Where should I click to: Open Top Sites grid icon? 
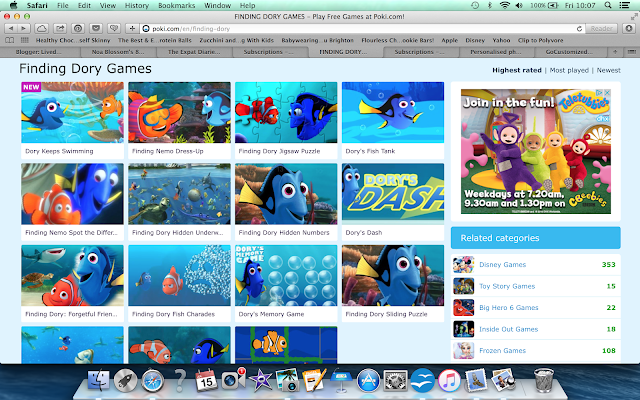[25, 40]
